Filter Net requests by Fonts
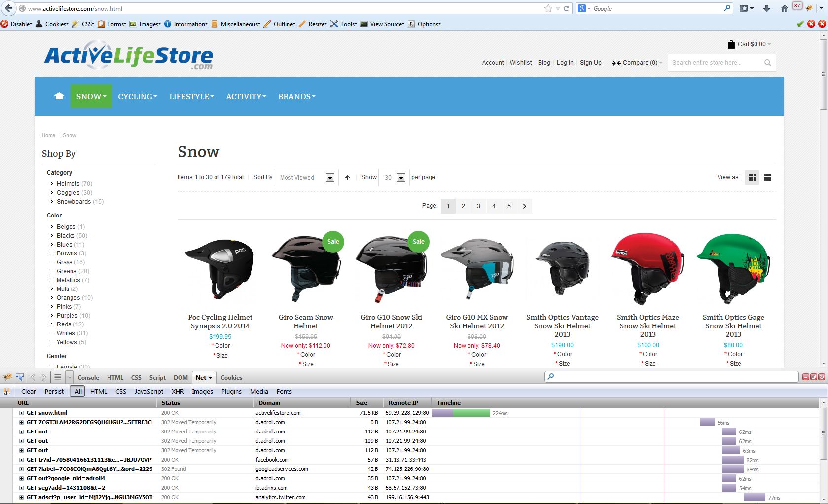The image size is (828, 504). point(284,392)
